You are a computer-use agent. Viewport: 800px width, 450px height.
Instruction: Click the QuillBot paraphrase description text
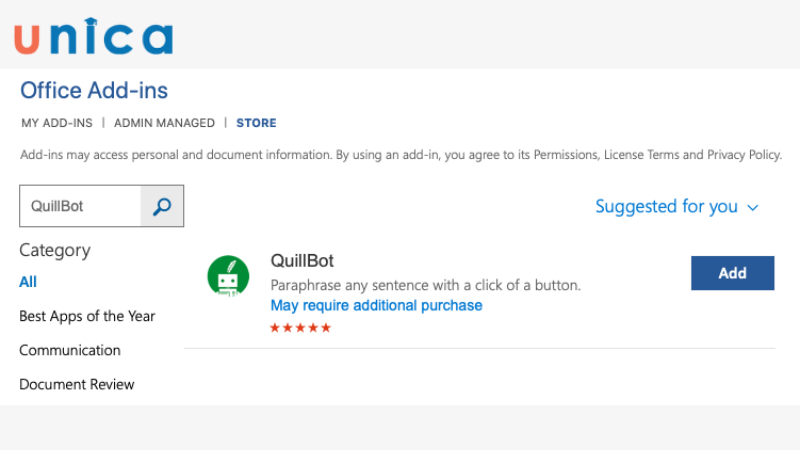[x=425, y=285]
